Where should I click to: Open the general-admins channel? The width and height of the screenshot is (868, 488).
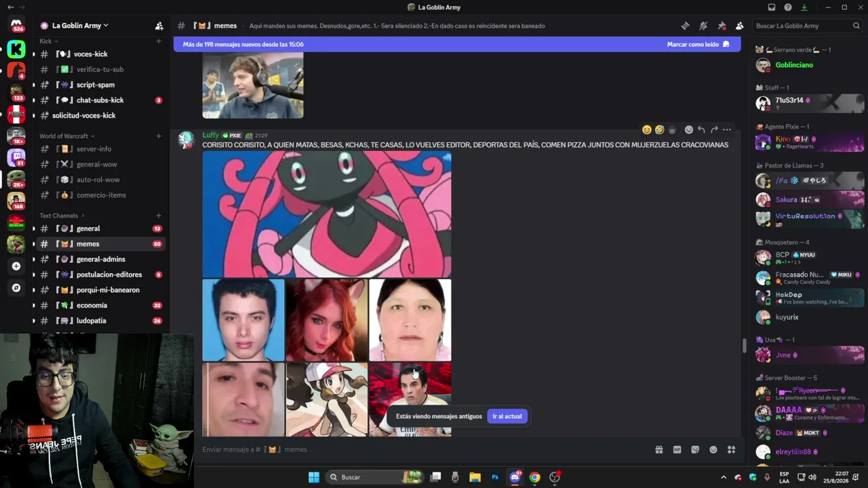point(100,259)
